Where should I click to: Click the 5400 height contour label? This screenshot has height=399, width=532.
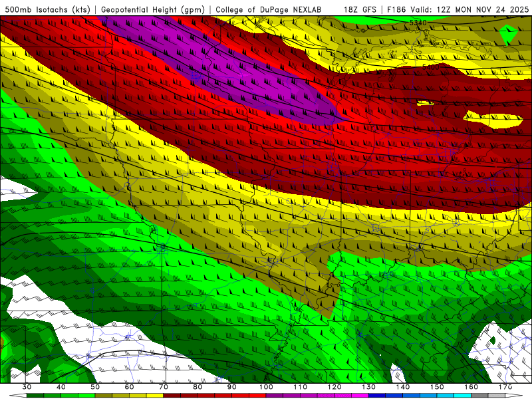430,67
